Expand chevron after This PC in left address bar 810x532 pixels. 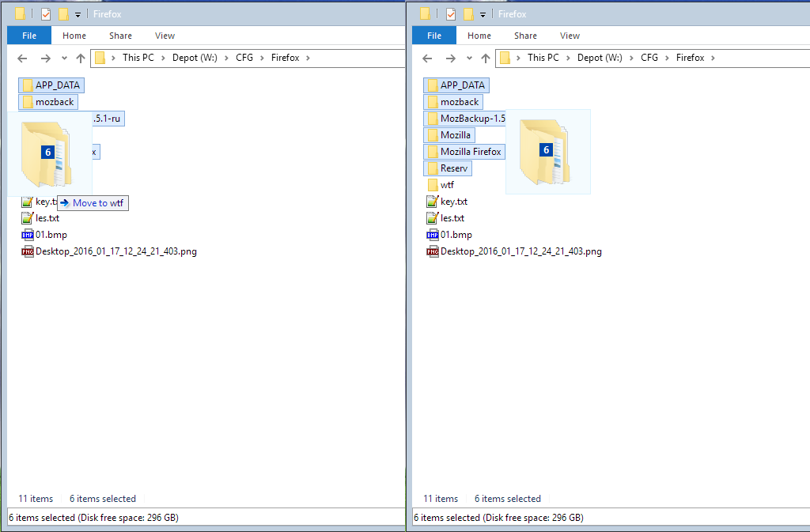(163, 58)
